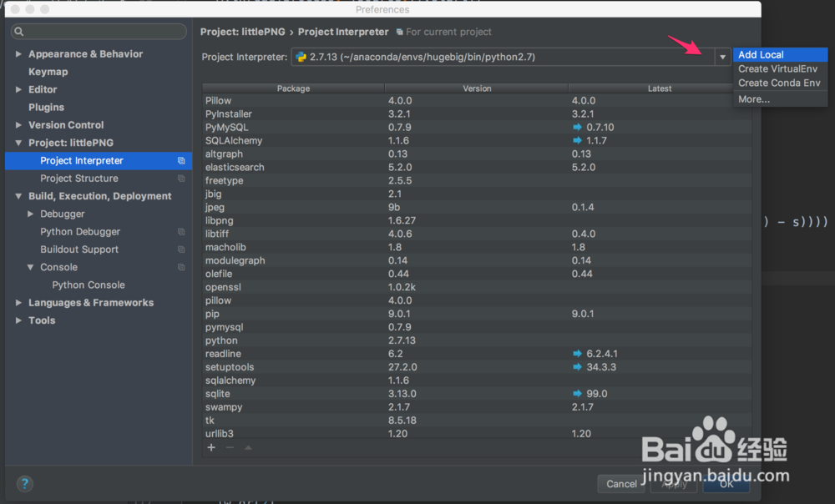Click the small icon beside Project Interpreter entry

(180, 160)
